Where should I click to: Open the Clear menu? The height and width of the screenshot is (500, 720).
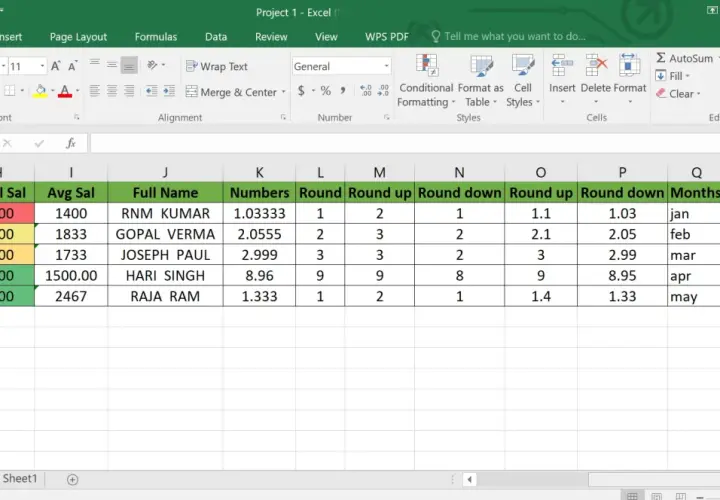pos(678,94)
